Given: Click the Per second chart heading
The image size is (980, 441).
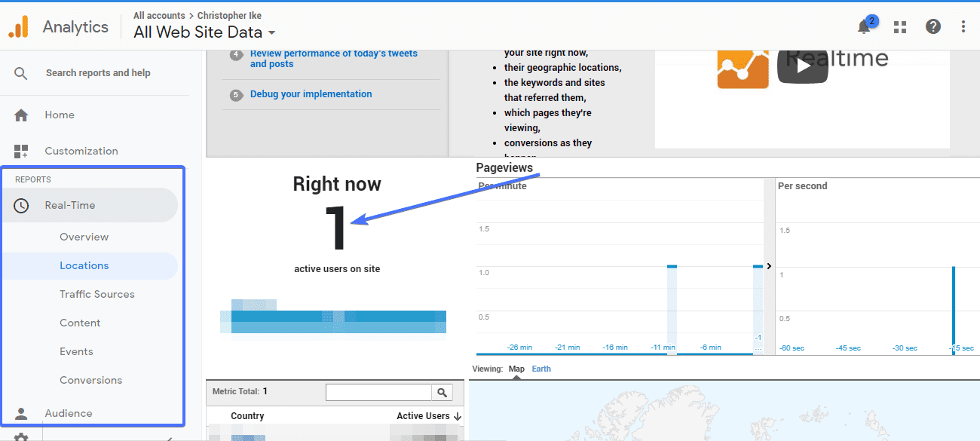Looking at the screenshot, I should coord(802,185).
